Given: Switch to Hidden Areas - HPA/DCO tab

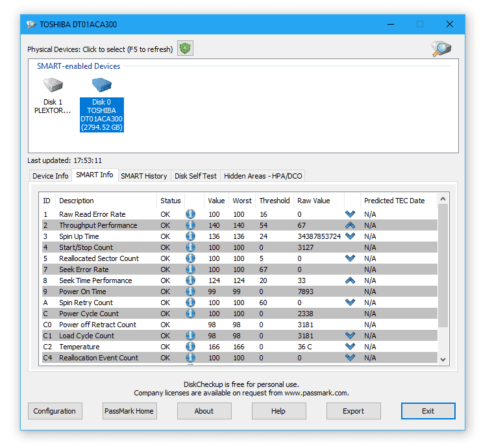Looking at the screenshot, I should click(263, 176).
